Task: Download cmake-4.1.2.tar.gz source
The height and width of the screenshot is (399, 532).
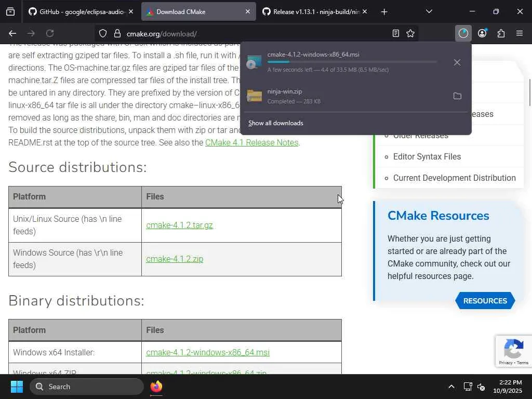Action: tap(179, 225)
